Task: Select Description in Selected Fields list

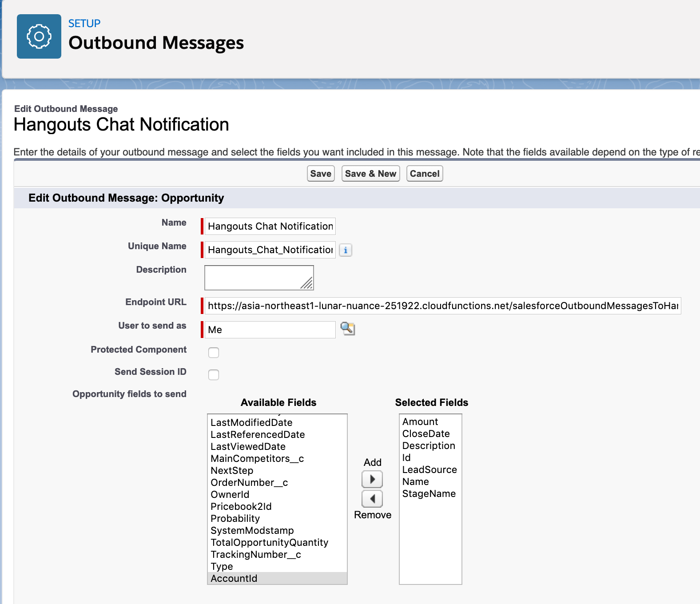Action: [x=430, y=445]
